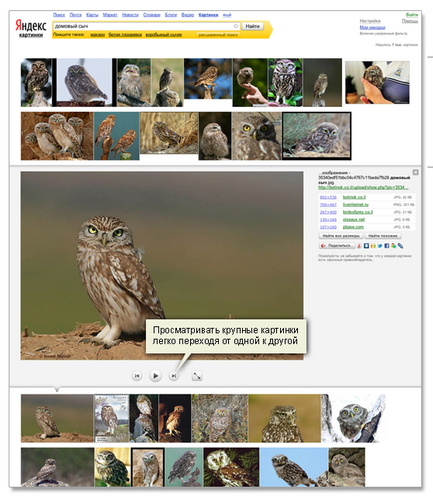The height and width of the screenshot is (500, 433).
Task: Open расширенный поиск options
Action: (x=218, y=35)
